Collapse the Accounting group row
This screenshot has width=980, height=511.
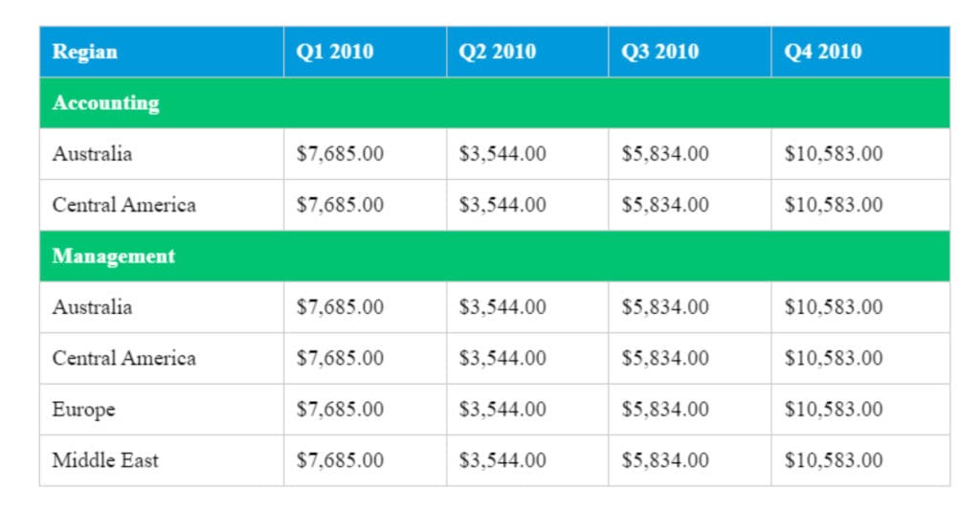495,102
